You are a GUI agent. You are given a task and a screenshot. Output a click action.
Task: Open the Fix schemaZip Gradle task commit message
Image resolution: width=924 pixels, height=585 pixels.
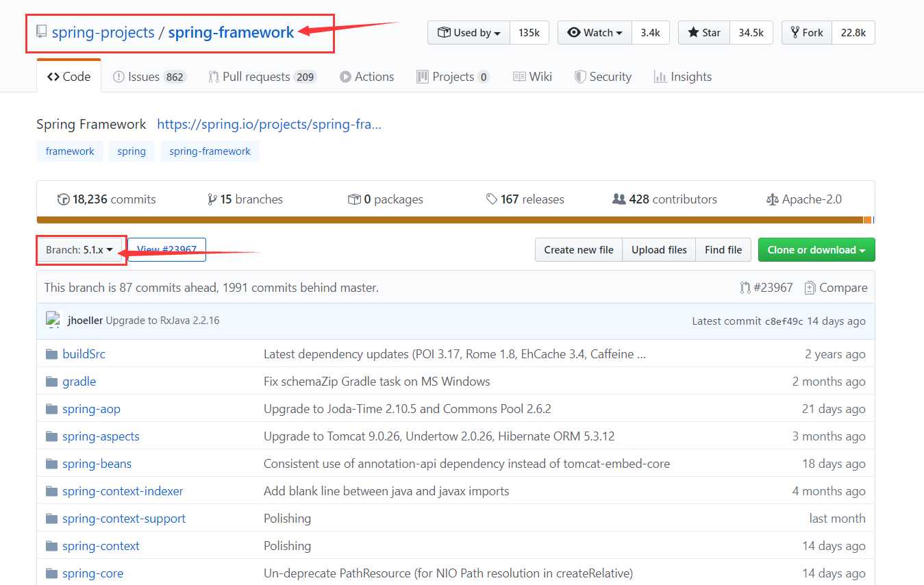point(377,382)
